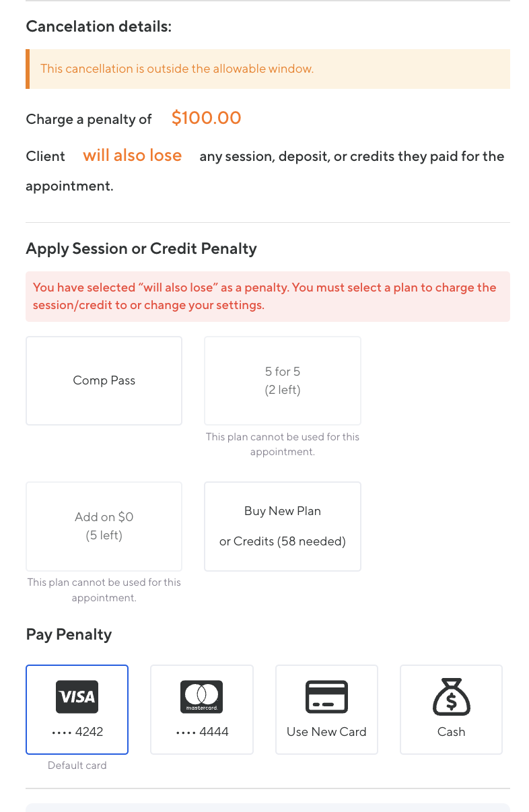Select card ending in 4444
Image resolution: width=529 pixels, height=812 pixels.
coord(202,732)
